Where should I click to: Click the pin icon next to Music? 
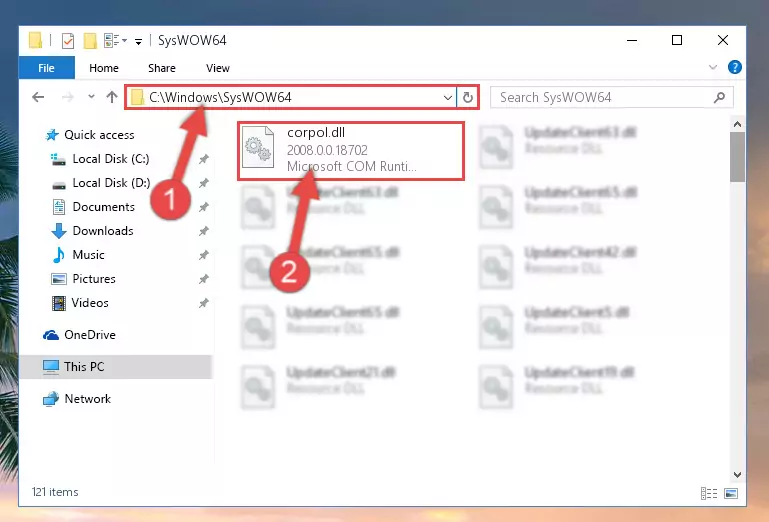204,255
